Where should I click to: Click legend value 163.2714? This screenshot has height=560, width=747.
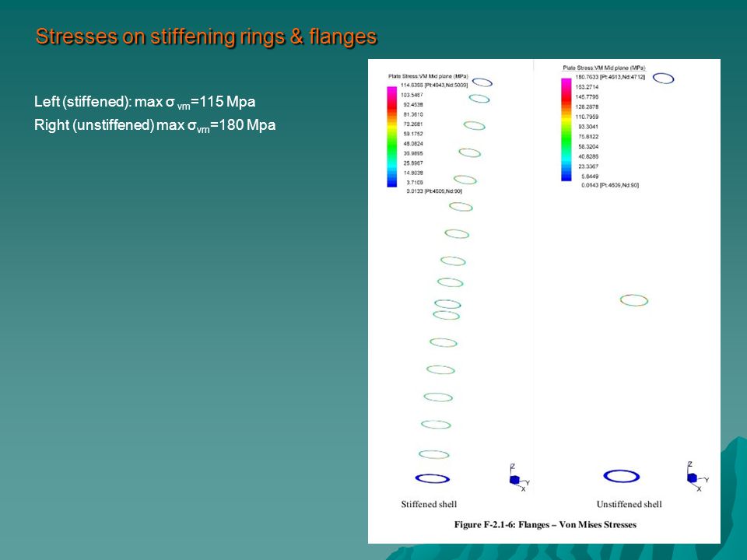tap(587, 86)
